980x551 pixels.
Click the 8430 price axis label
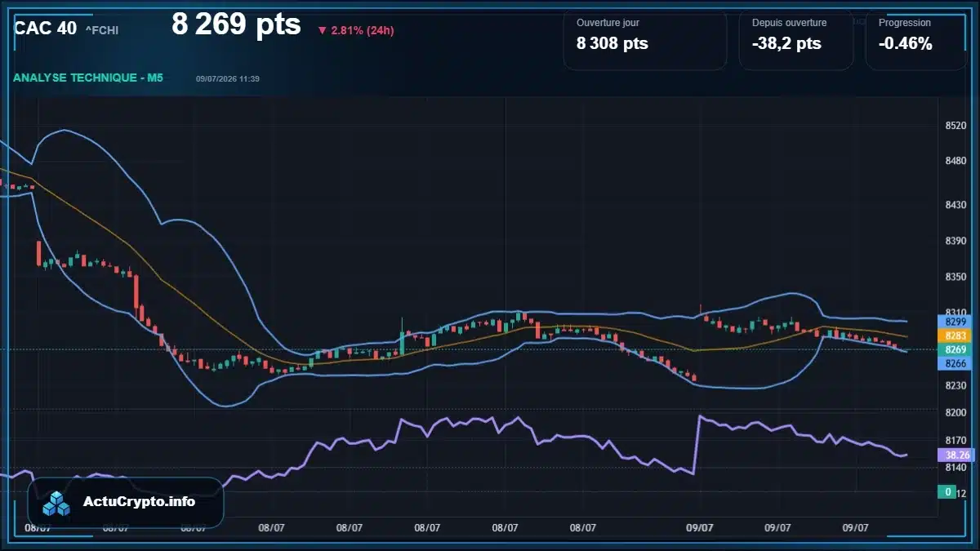tap(955, 205)
